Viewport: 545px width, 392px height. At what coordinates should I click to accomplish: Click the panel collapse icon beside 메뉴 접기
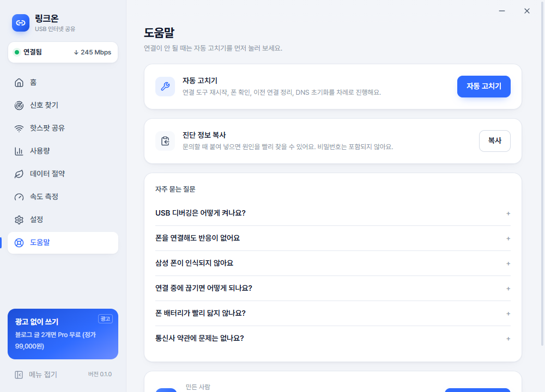(19, 375)
